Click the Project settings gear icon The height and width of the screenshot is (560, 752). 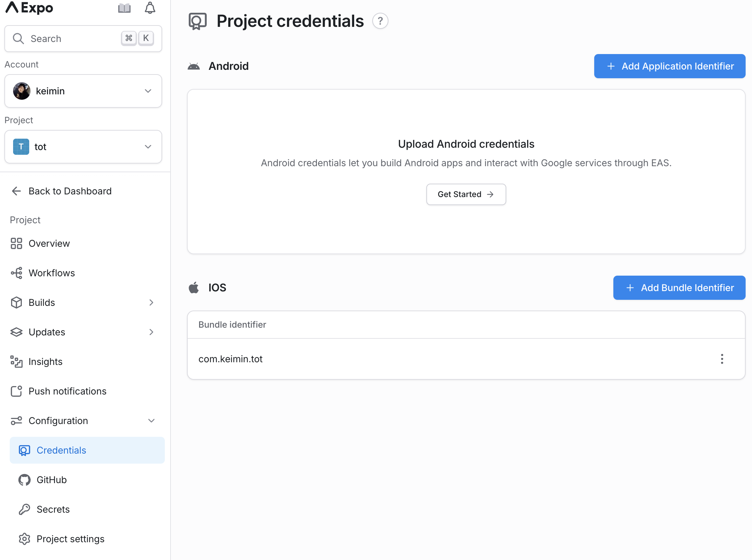[x=25, y=539]
